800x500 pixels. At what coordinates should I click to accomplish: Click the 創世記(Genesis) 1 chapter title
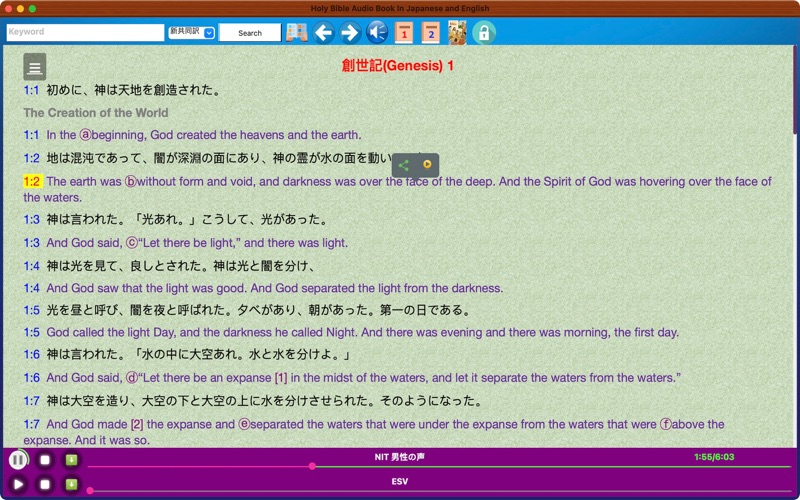tap(397, 66)
